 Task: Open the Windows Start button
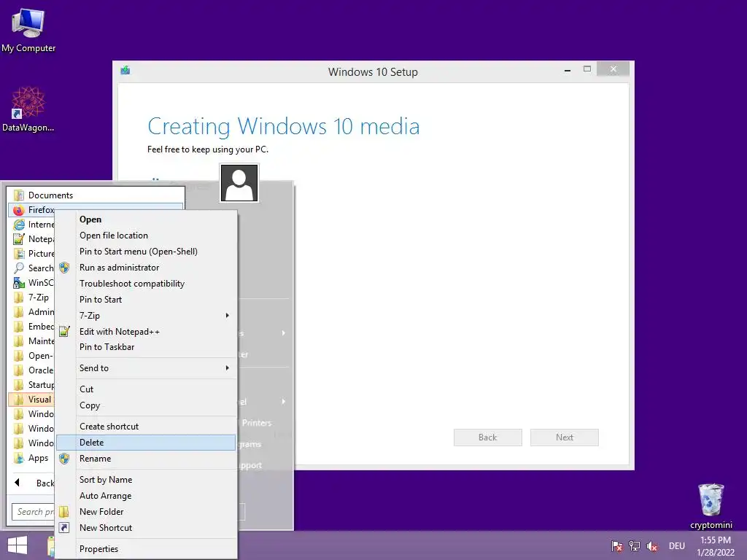click(x=18, y=545)
